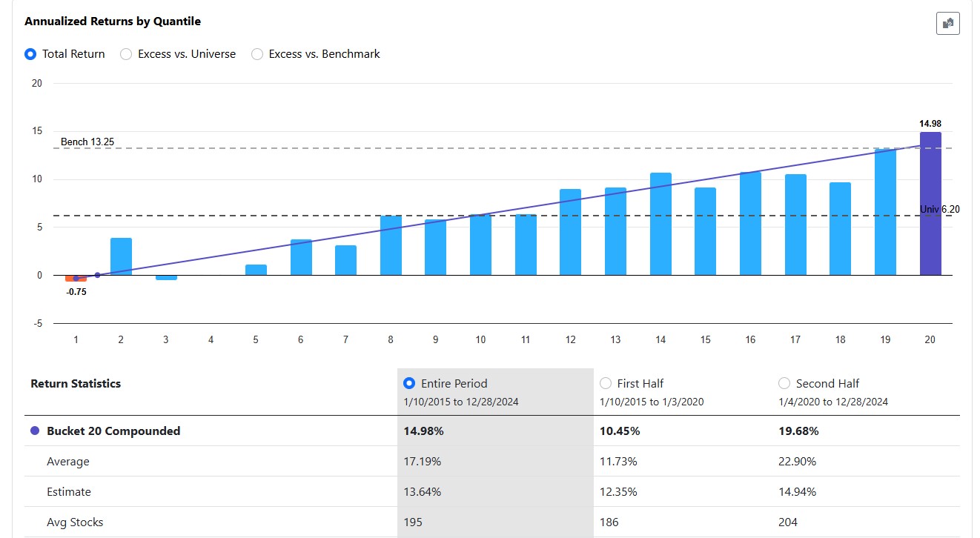
Task: Click the Bucket 20 Compounded row label
Action: (x=113, y=431)
